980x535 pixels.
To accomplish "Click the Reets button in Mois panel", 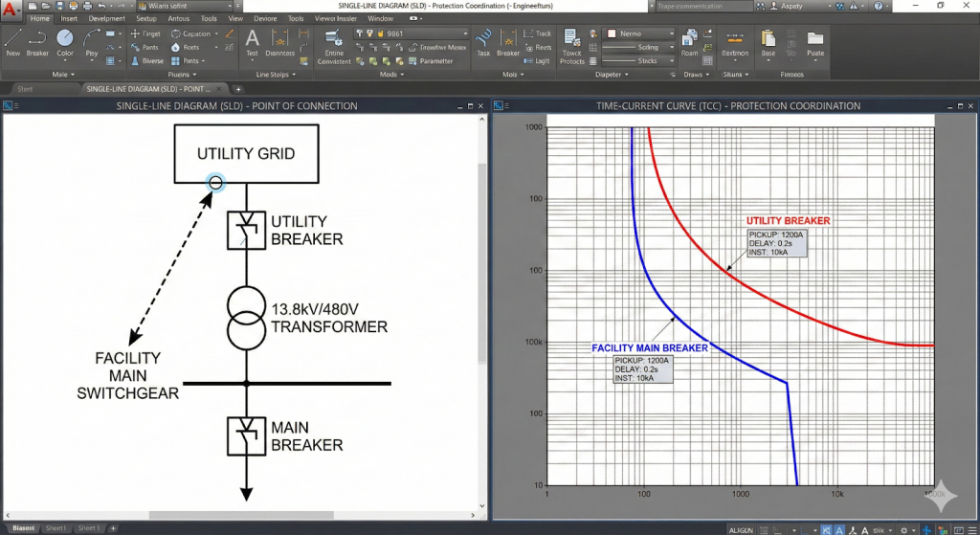I will [x=538, y=48].
